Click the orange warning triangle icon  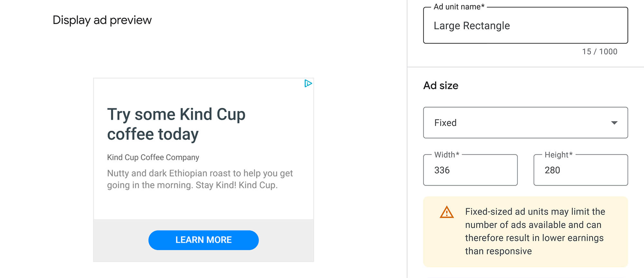(446, 212)
